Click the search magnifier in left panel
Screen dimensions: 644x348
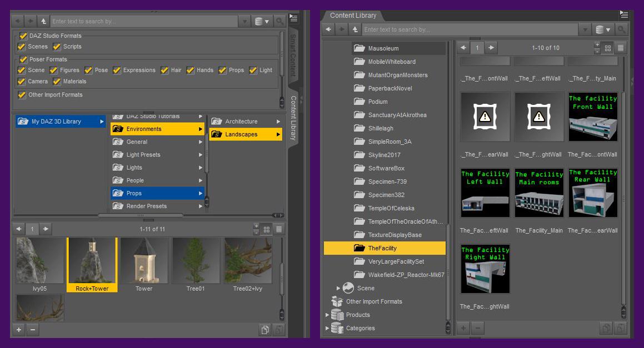click(279, 21)
